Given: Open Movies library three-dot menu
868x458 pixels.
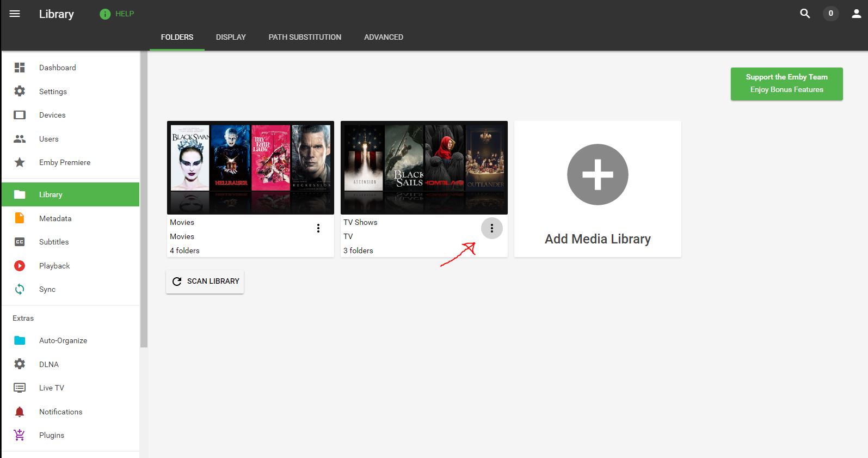Looking at the screenshot, I should [318, 228].
